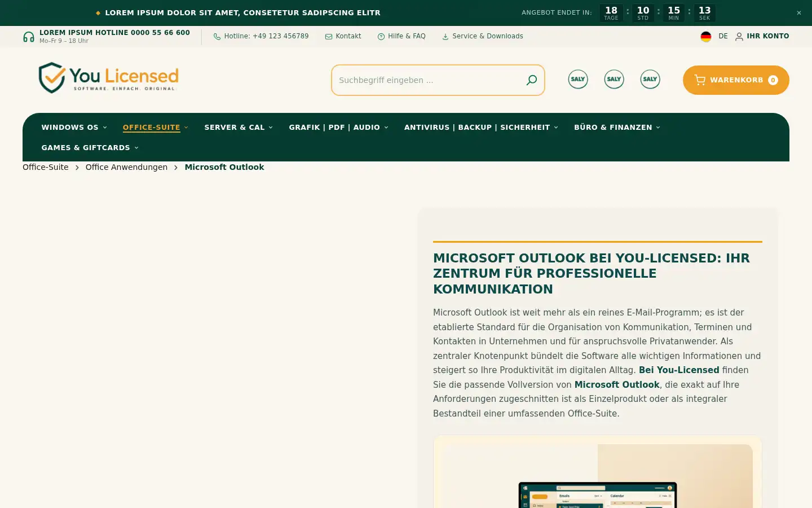812x508 pixels.
Task: Click the Lorem Ipsum Hotline 0000 55 66 600 text
Action: (114, 33)
